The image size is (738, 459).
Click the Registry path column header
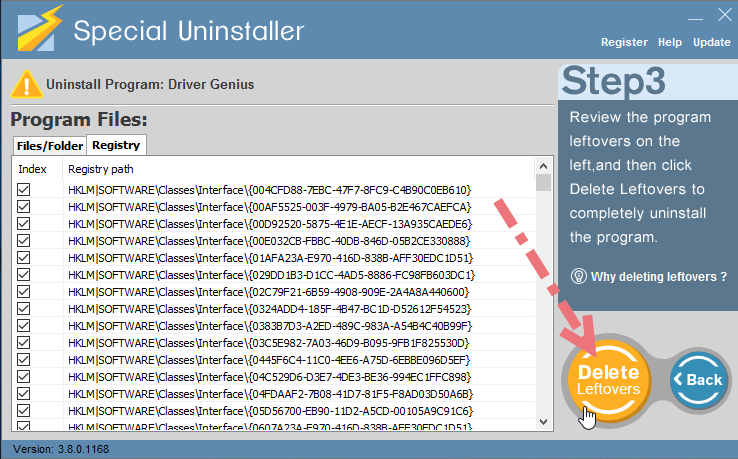(101, 169)
